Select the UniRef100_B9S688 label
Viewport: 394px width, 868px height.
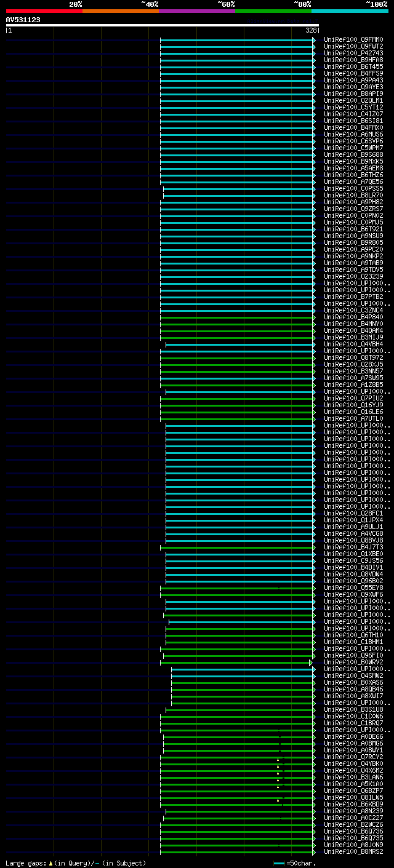click(353, 155)
